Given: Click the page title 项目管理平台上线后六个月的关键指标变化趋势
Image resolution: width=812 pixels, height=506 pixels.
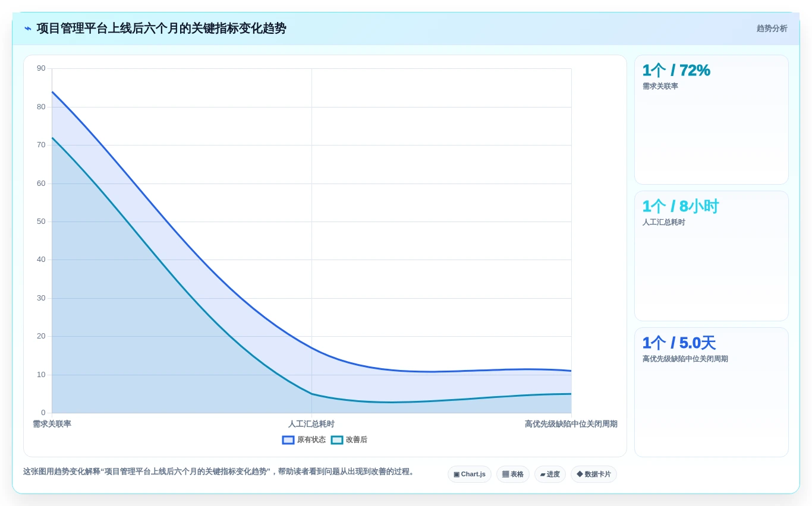Looking at the screenshot, I should point(162,29).
